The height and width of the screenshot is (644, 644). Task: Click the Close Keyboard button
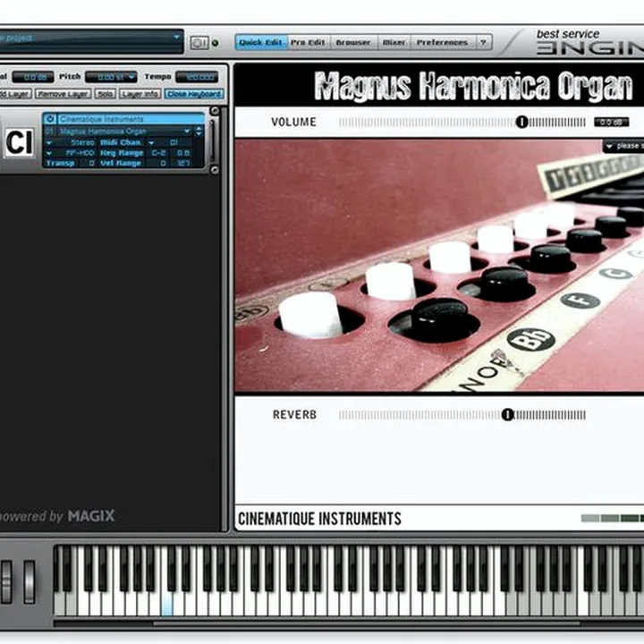click(194, 94)
